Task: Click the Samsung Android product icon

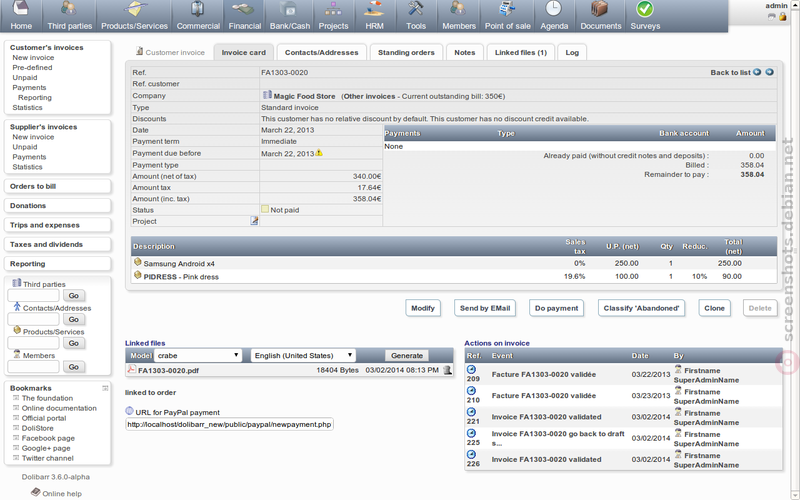Action: [137, 262]
